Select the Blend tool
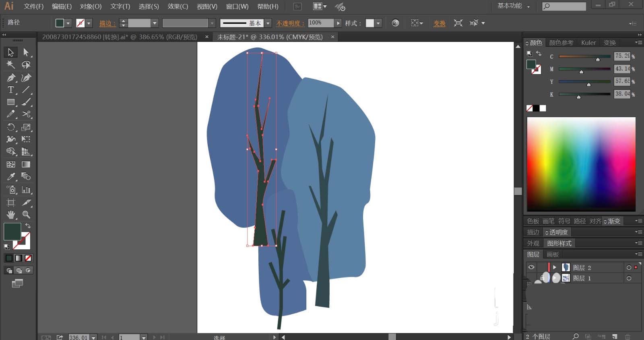This screenshot has width=644, height=340. tap(26, 176)
